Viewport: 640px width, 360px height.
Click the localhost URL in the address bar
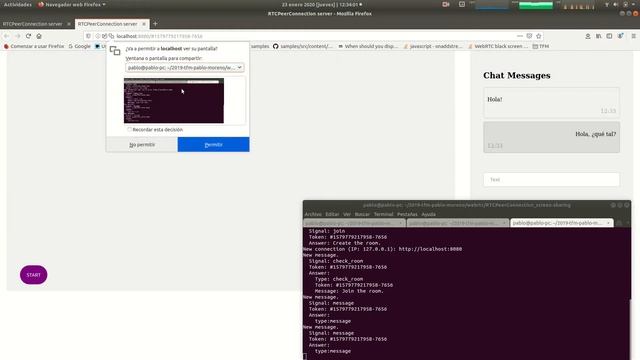[x=160, y=36]
